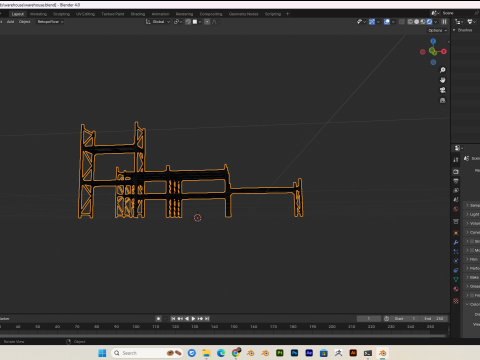Open the Object menu in viewport header
This screenshot has width=480, height=360.
pyautogui.click(x=24, y=22)
